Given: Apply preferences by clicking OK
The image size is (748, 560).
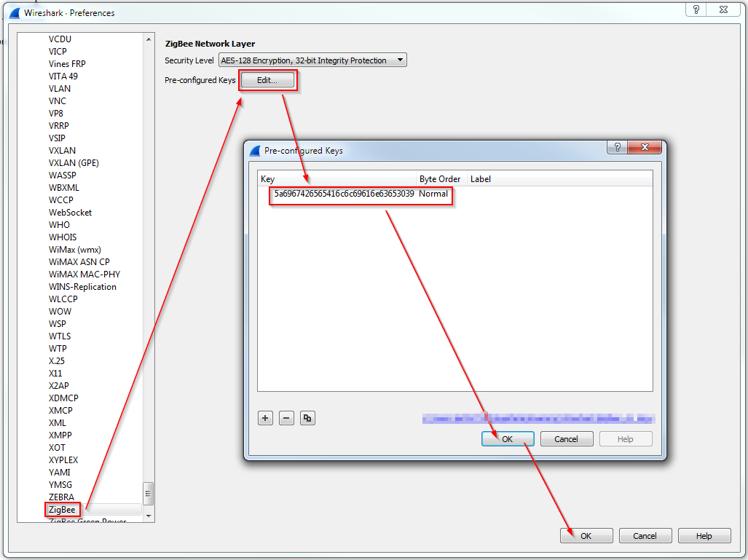Looking at the screenshot, I should 586,535.
